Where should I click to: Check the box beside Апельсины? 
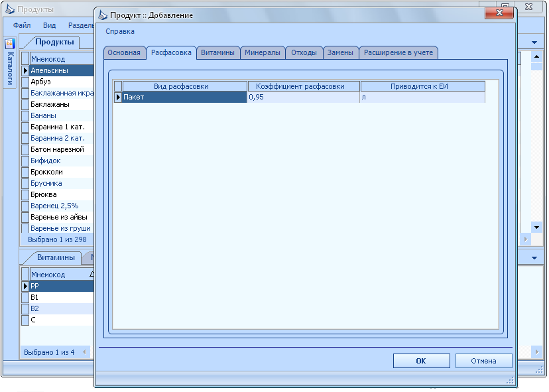[x=25, y=70]
